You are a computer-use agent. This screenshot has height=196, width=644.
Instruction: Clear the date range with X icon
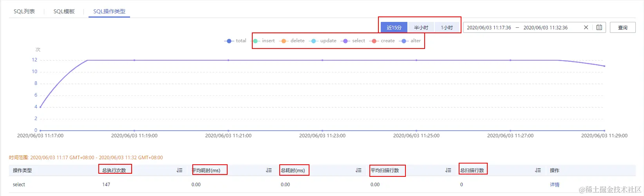(586, 27)
